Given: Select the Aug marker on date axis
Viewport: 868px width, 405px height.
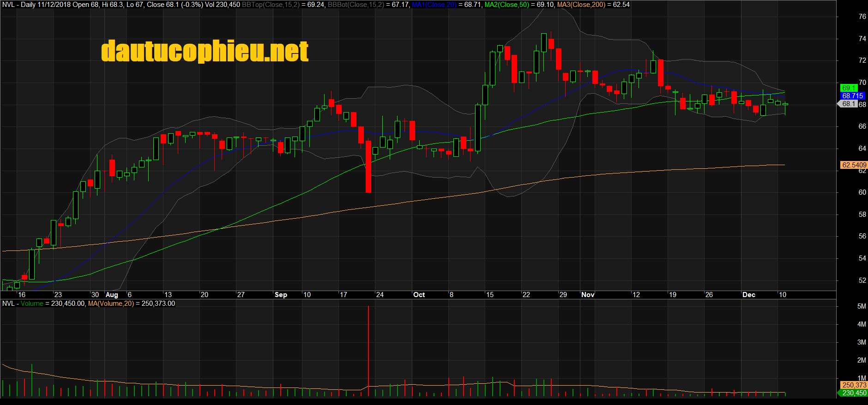Looking at the screenshot, I should point(112,295).
